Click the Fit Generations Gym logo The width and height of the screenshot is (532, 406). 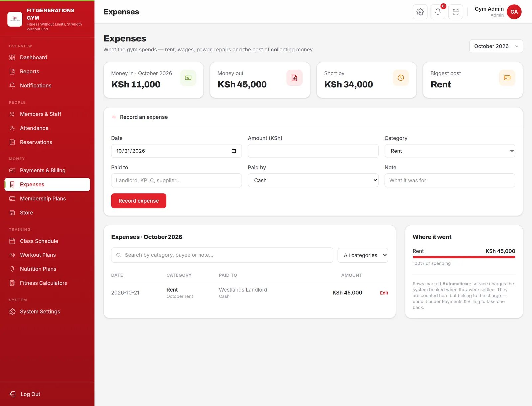15,19
